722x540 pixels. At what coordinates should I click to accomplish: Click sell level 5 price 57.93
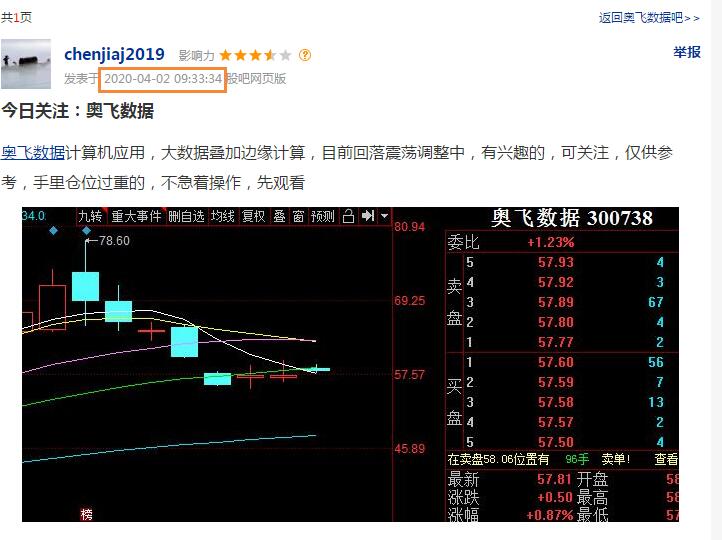556,262
